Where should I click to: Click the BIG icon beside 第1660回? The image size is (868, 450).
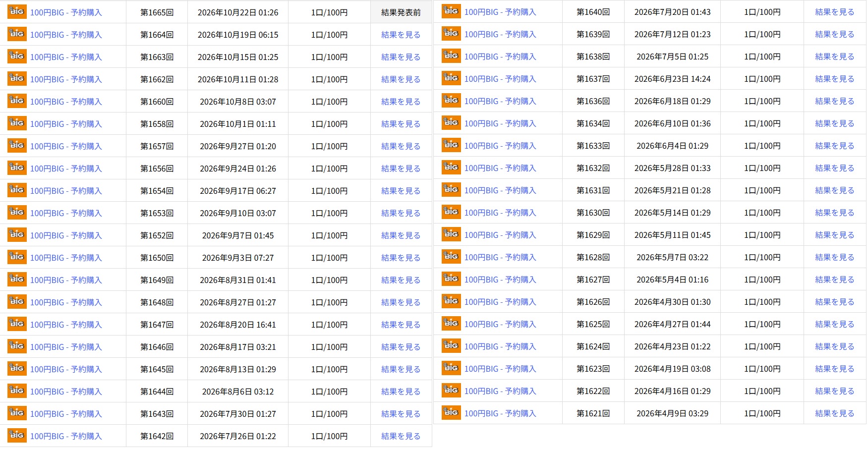(17, 101)
